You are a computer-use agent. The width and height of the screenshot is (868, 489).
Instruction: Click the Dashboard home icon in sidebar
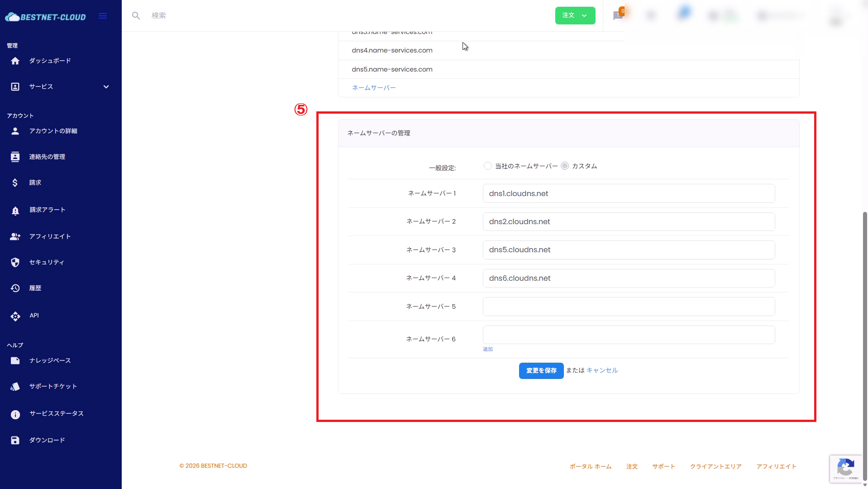tap(15, 61)
